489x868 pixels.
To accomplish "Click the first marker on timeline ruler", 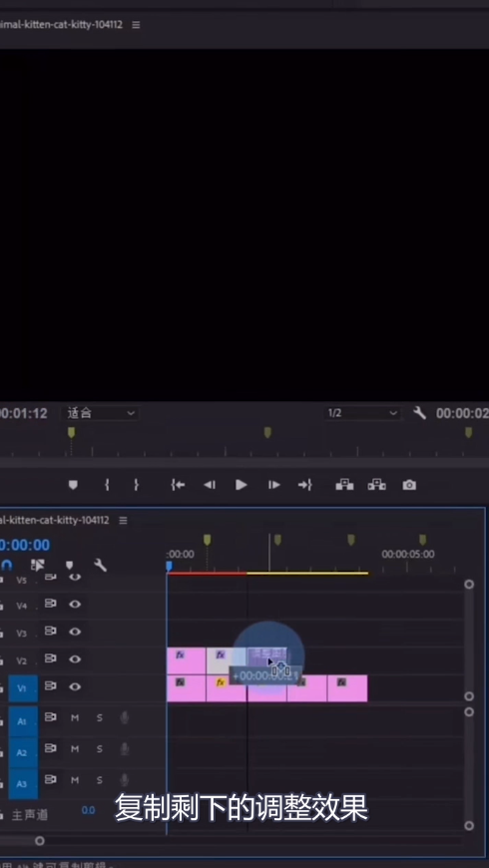I will click(x=208, y=539).
